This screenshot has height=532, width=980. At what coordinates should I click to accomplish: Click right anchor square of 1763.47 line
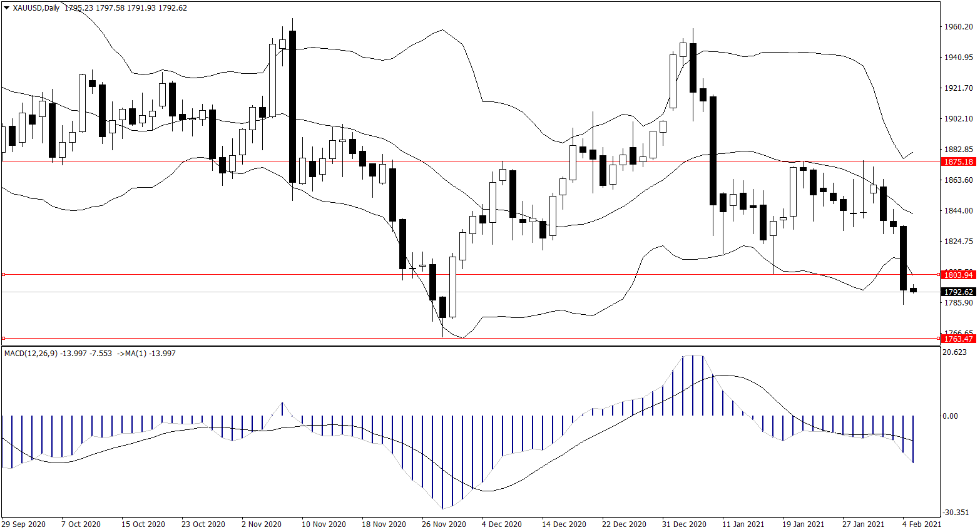pyautogui.click(x=938, y=339)
